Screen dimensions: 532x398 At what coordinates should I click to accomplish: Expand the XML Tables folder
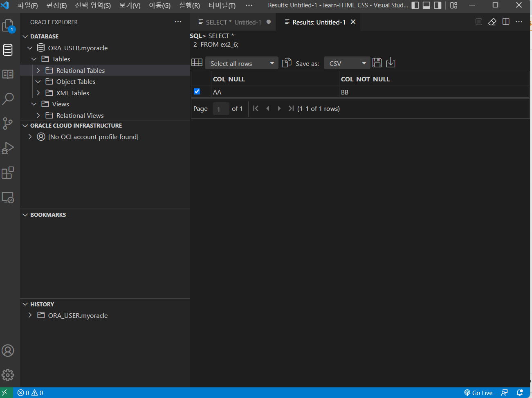38,93
